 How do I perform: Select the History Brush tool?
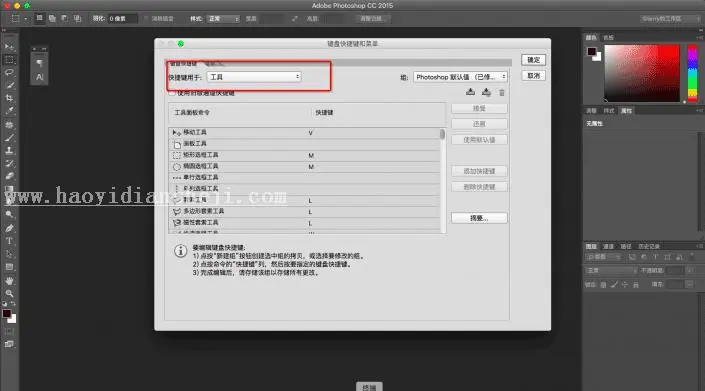click(x=9, y=164)
